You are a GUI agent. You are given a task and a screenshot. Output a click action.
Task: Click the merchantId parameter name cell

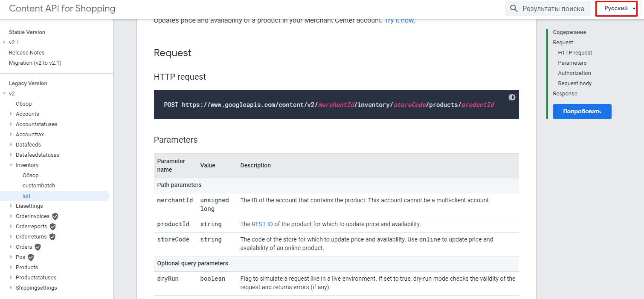click(175, 200)
